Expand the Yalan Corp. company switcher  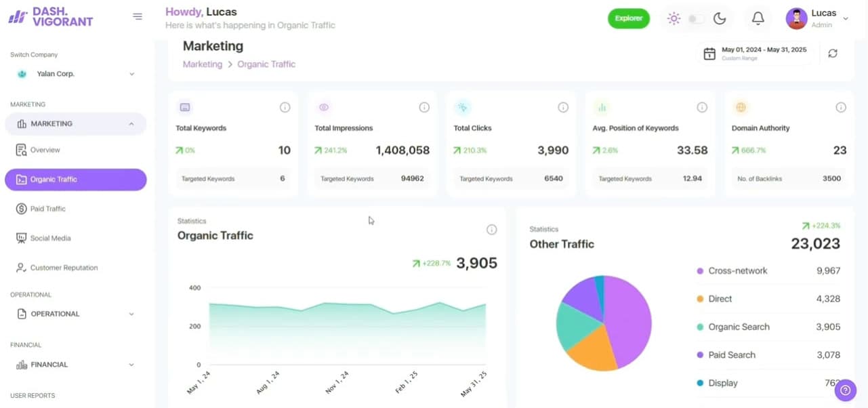pyautogui.click(x=131, y=74)
